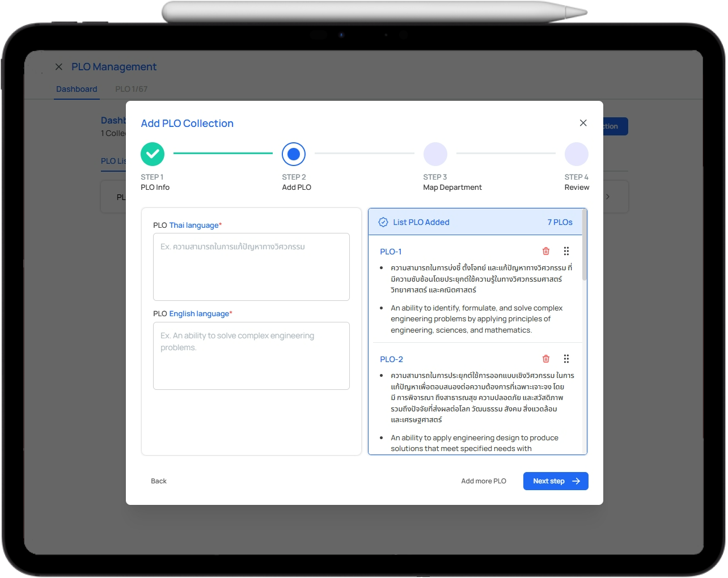
Task: Click the verified badge icon beside List PLO Added
Action: [383, 222]
